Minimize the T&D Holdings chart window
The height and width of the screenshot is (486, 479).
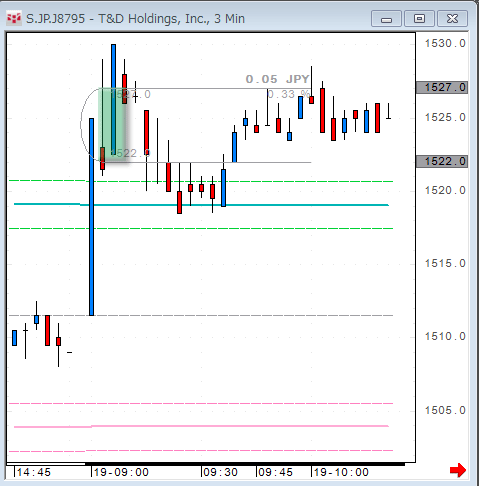tap(386, 19)
